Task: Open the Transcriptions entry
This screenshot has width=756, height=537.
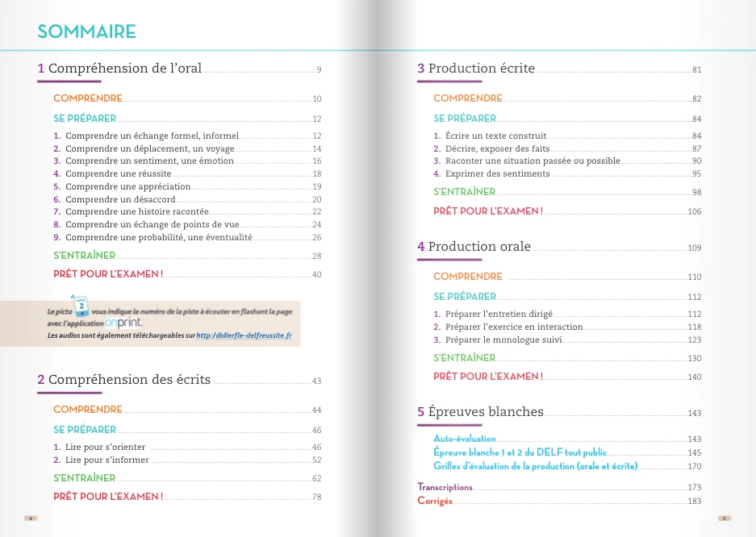Action: click(445, 487)
